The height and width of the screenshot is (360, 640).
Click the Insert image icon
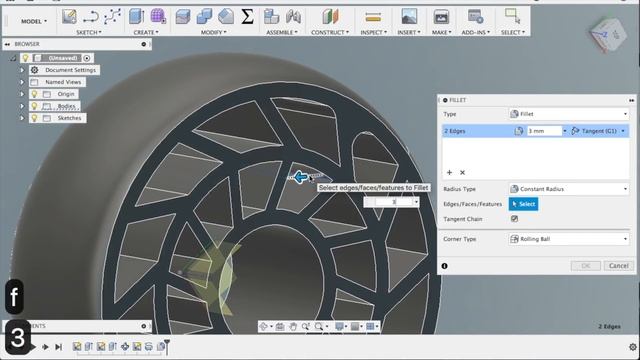click(409, 17)
